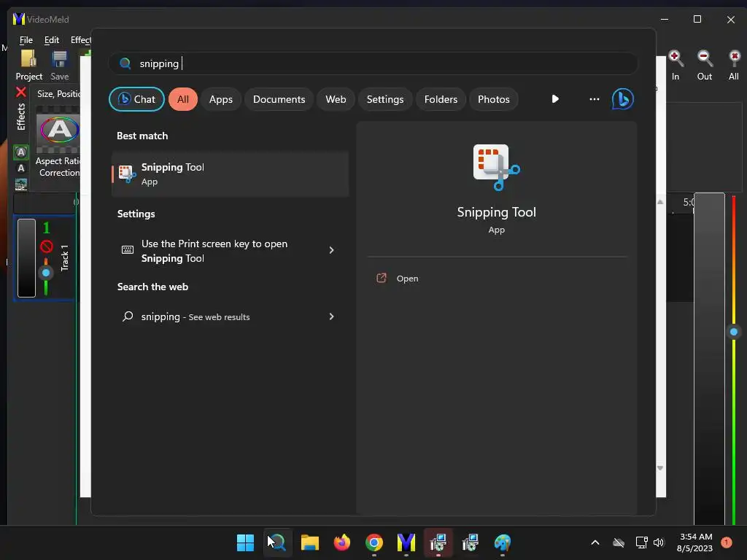Click the plain A text effect icon
The height and width of the screenshot is (560, 747).
(x=21, y=168)
